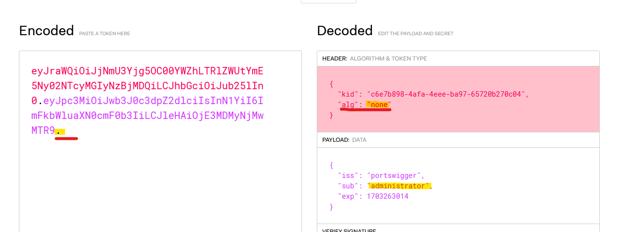
Task: Click the PAYLOAD: DATA section label
Action: (344, 140)
